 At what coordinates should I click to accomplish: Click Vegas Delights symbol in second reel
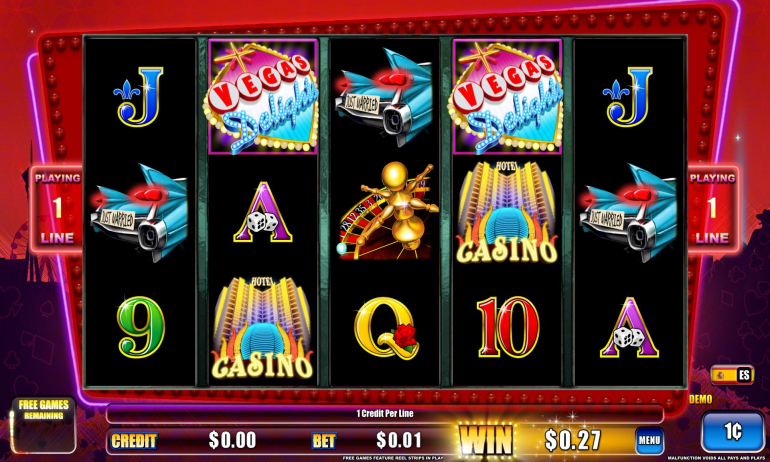(x=263, y=97)
